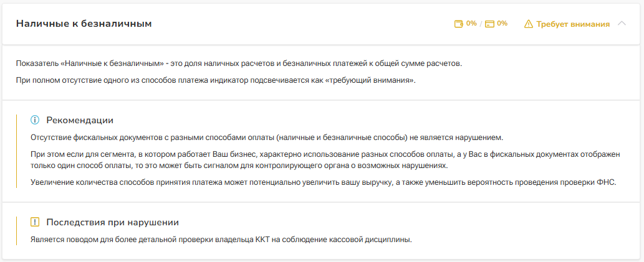Click the cash wallet icon
The width and height of the screenshot is (644, 262).
point(459,24)
